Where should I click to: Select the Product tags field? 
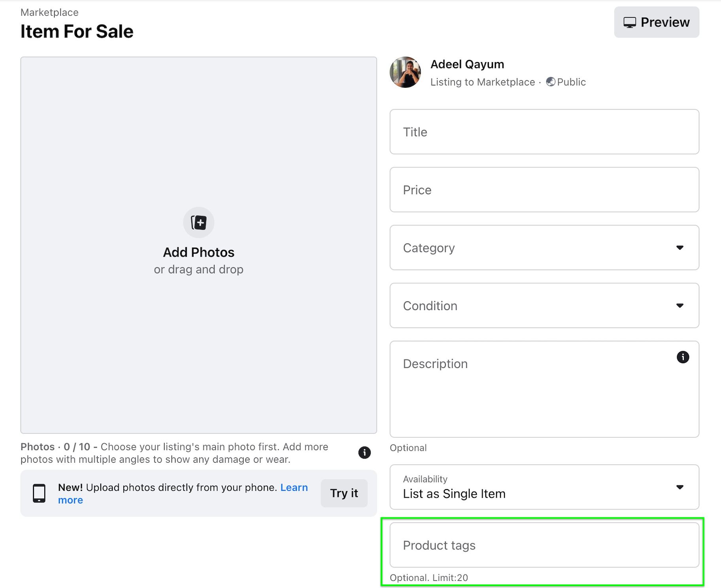[544, 545]
